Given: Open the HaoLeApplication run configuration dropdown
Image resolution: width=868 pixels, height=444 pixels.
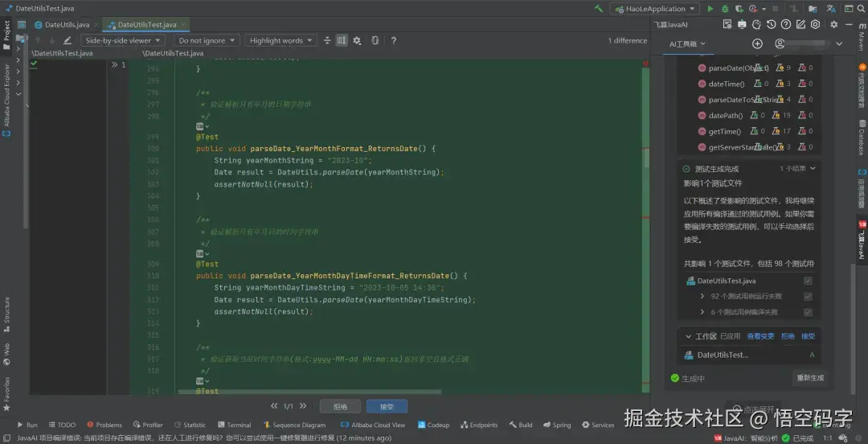Looking at the screenshot, I should pos(654,9).
